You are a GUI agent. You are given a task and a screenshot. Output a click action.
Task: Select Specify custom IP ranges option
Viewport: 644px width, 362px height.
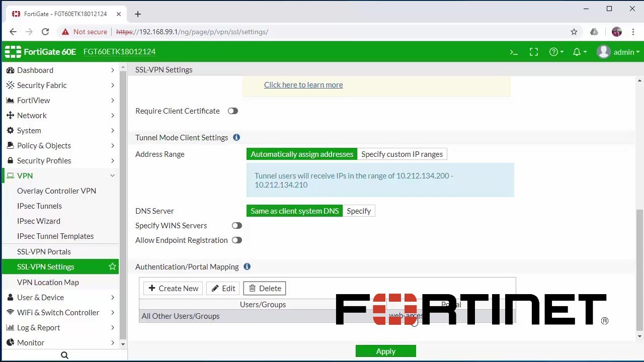(x=402, y=154)
